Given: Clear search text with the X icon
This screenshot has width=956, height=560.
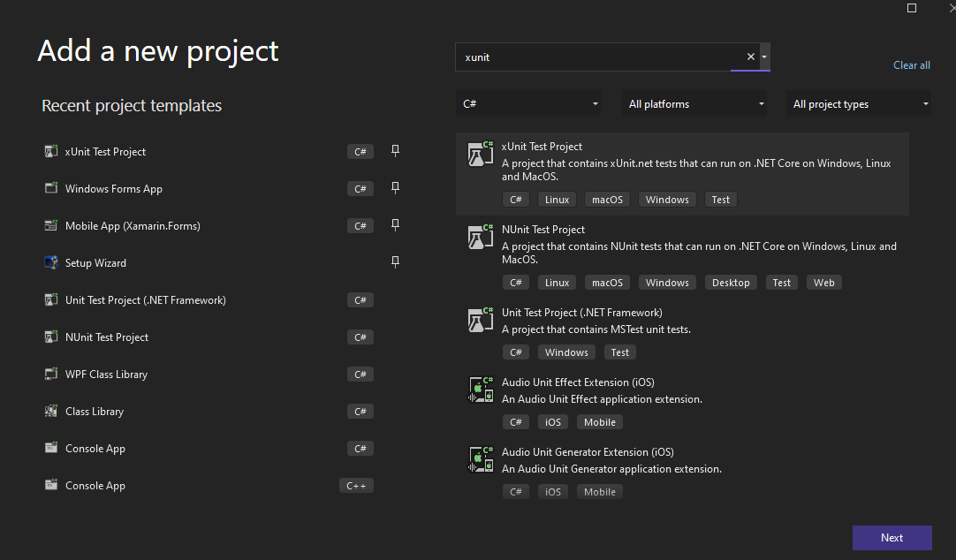Looking at the screenshot, I should click(x=751, y=57).
